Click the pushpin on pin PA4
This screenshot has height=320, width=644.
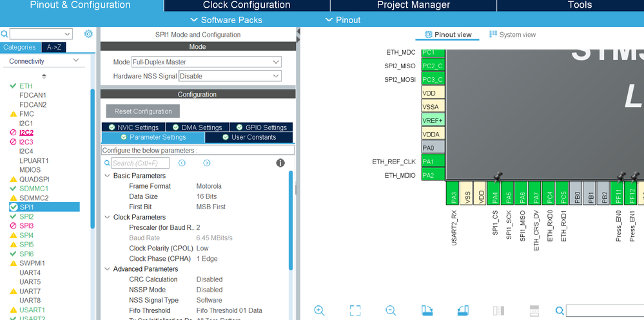click(x=498, y=177)
